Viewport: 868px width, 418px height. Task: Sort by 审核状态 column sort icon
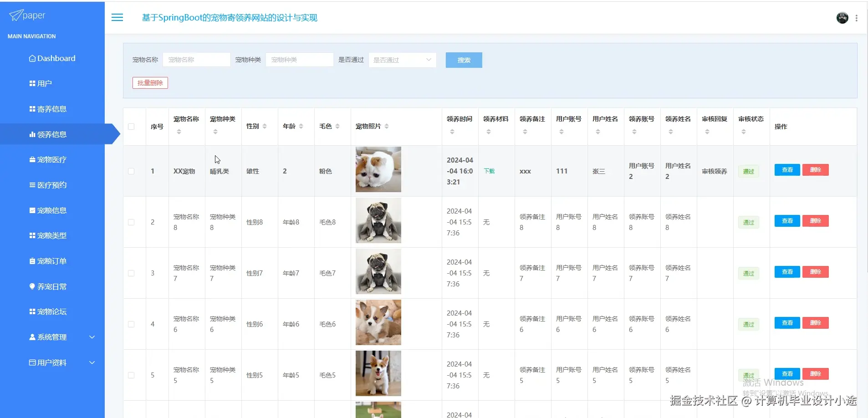tap(744, 132)
